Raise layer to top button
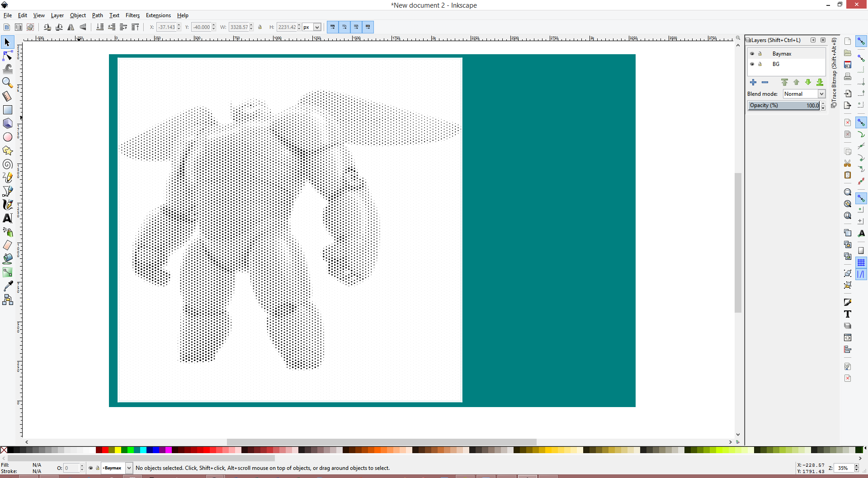 (x=785, y=82)
